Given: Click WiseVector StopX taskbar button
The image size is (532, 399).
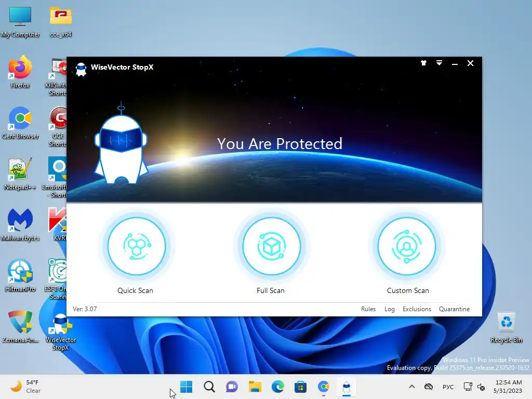Looking at the screenshot, I should [x=347, y=387].
